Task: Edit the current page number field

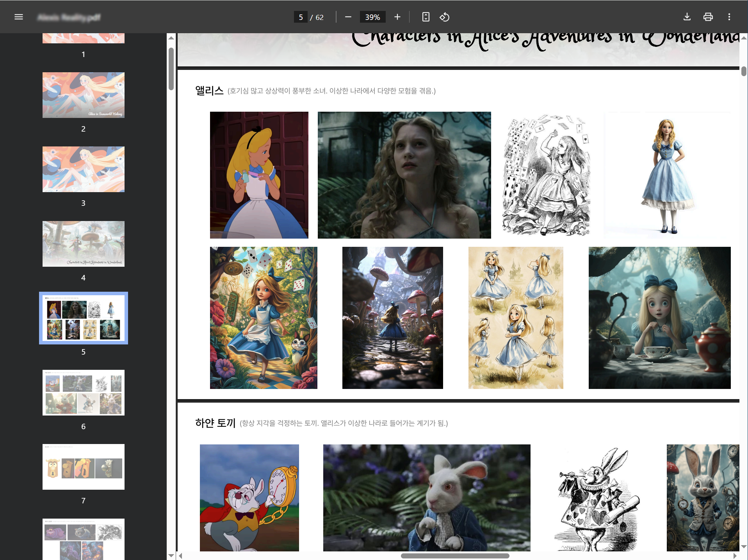Action: click(301, 17)
